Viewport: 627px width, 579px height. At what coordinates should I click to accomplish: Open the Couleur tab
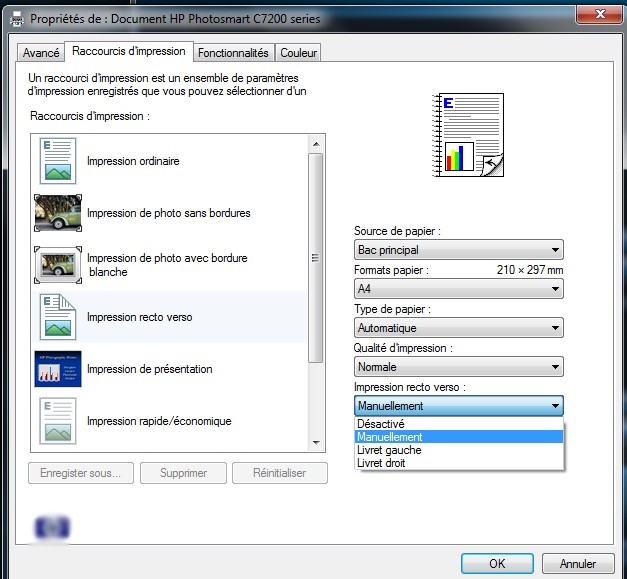pos(298,53)
